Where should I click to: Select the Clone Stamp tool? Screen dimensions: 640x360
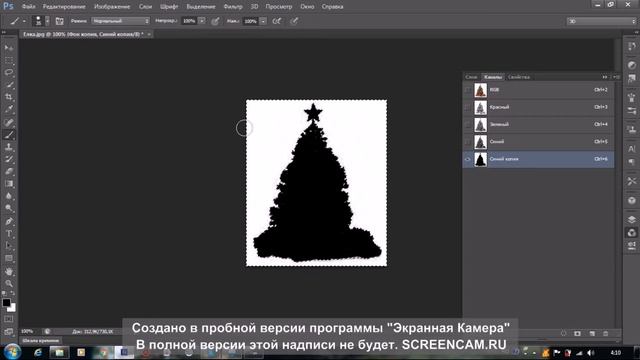pos(9,147)
